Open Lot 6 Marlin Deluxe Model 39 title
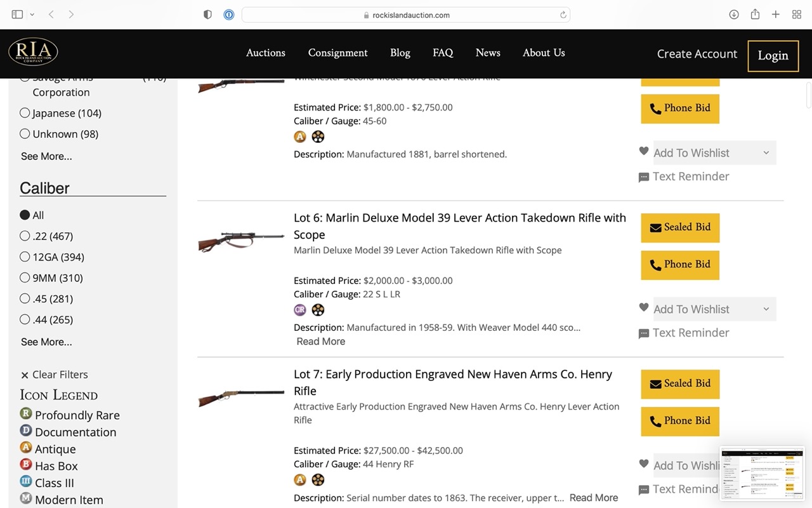This screenshot has height=508, width=812. pyautogui.click(x=460, y=226)
